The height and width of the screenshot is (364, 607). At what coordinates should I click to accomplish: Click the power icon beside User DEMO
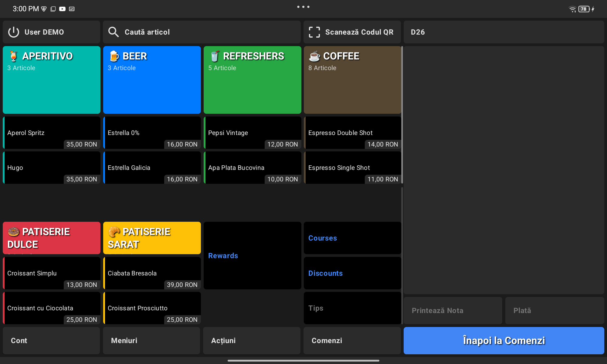(x=14, y=32)
